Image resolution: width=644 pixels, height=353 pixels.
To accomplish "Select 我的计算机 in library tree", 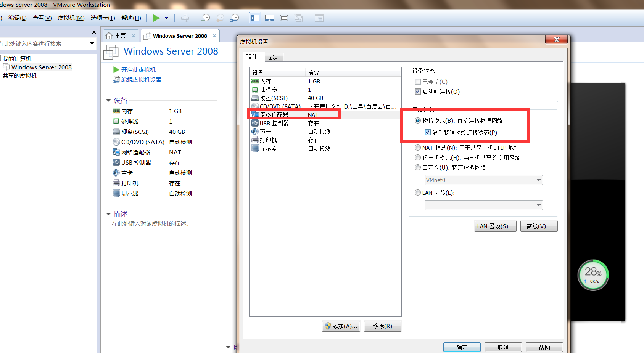I will [x=17, y=59].
